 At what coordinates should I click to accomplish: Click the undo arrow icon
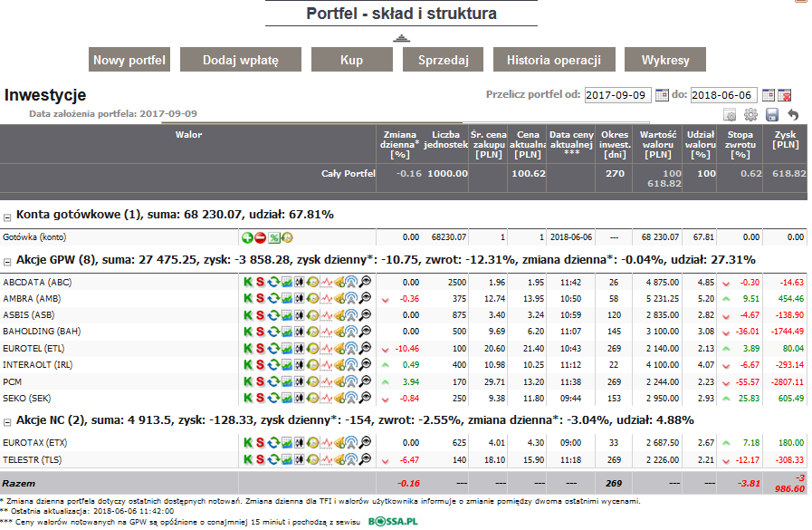tap(793, 114)
